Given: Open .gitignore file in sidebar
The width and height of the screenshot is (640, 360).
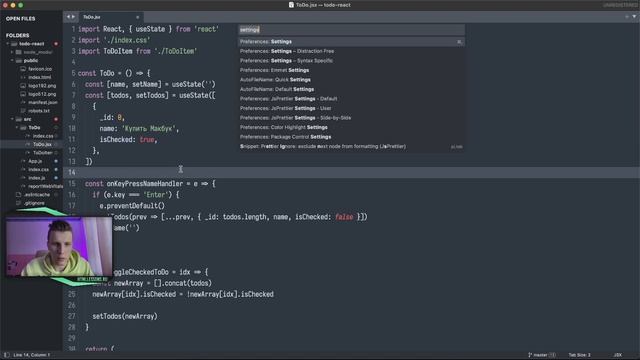Looking at the screenshot, I should pyautogui.click(x=34, y=203).
